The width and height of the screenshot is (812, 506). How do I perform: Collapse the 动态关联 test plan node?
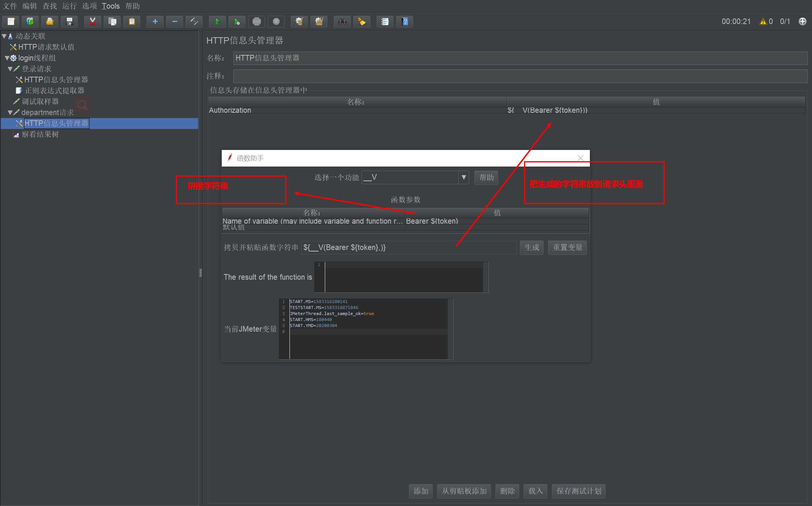pos(4,36)
